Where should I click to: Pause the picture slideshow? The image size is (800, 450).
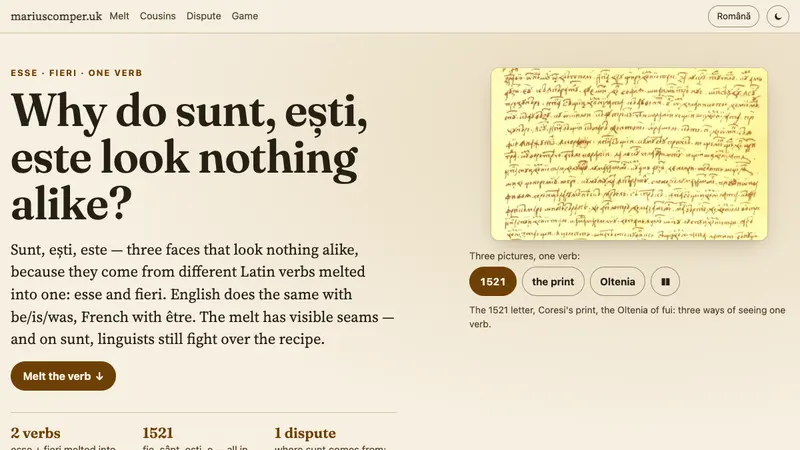665,282
